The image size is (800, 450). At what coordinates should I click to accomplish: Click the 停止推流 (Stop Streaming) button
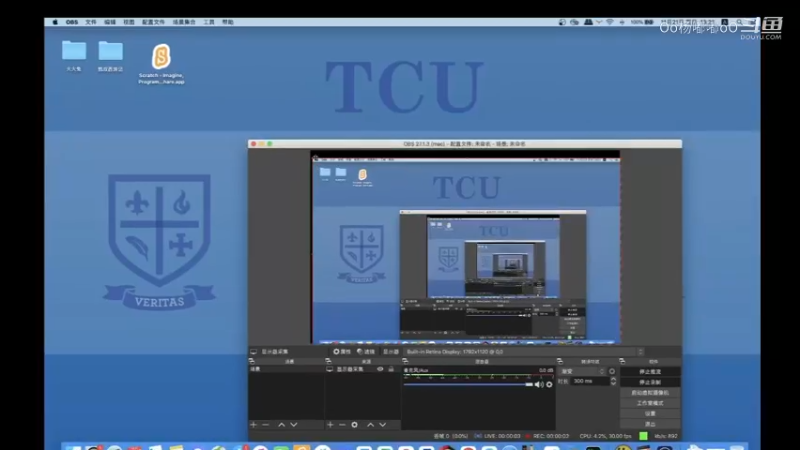pyautogui.click(x=650, y=371)
